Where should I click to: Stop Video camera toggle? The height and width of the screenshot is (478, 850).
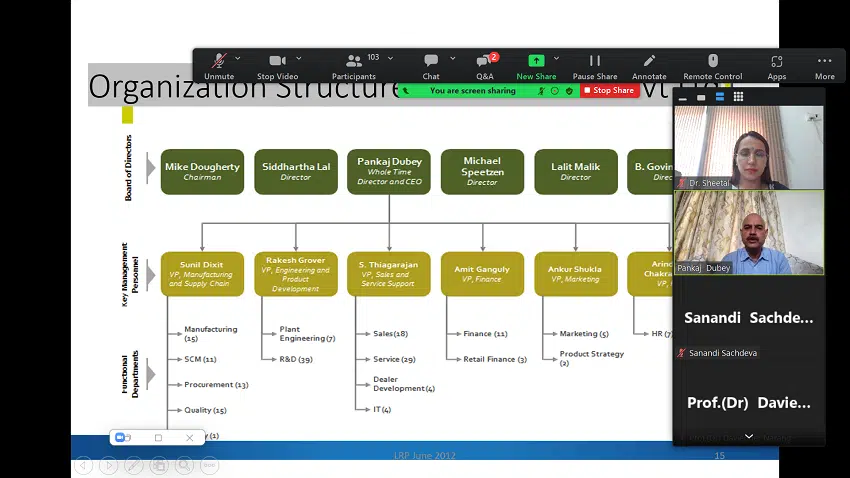point(277,66)
